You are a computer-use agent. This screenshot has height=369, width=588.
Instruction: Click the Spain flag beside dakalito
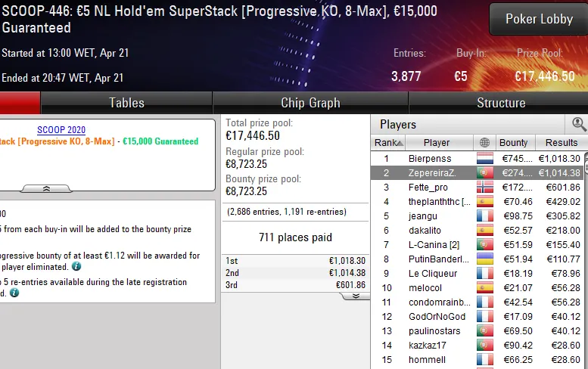pyautogui.click(x=484, y=231)
